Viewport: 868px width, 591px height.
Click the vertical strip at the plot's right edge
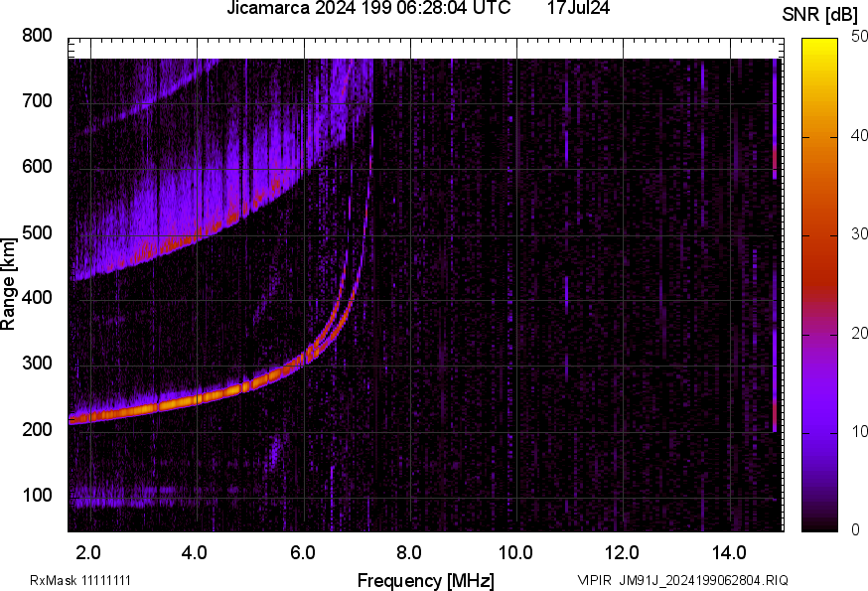775,245
